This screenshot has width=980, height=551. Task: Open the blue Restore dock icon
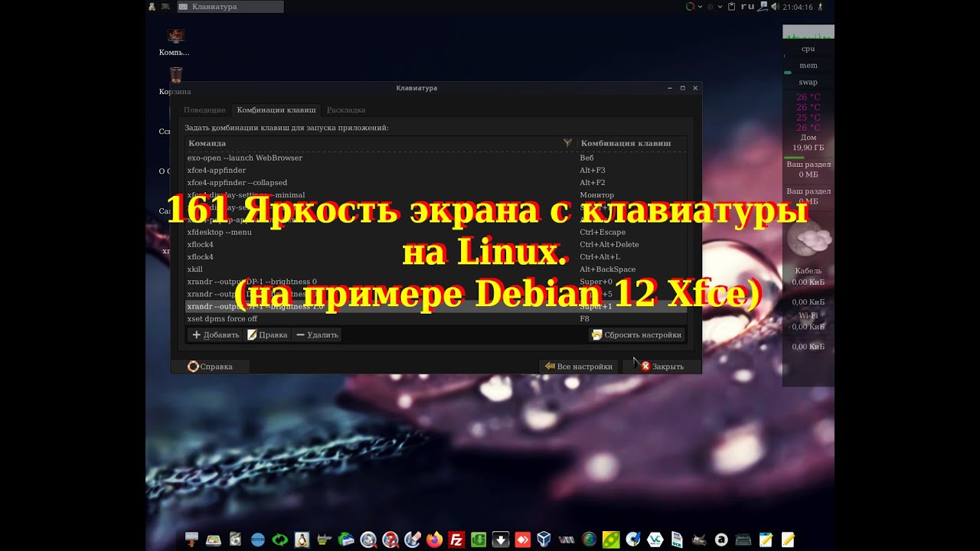tap(257, 540)
